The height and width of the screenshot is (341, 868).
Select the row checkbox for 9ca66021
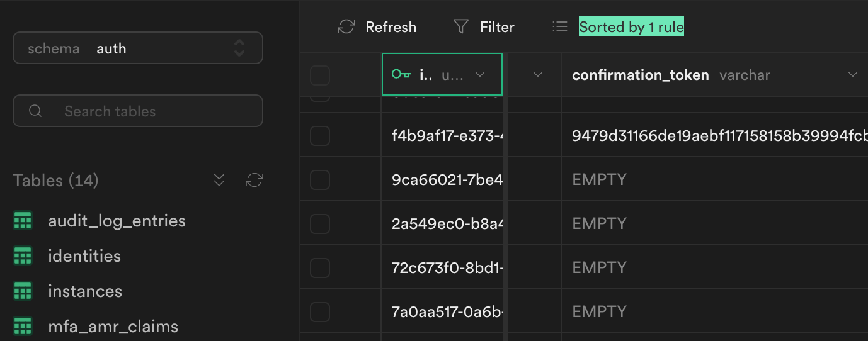tap(320, 179)
